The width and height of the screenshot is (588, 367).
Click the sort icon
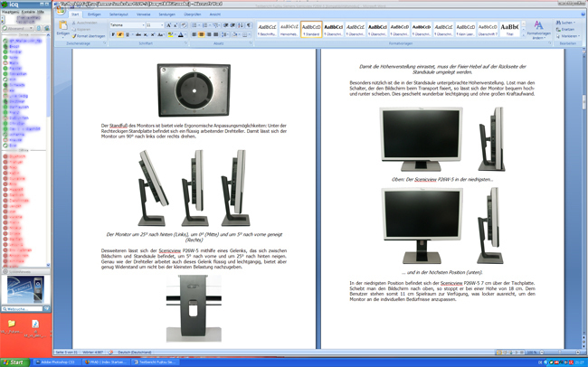[241, 25]
